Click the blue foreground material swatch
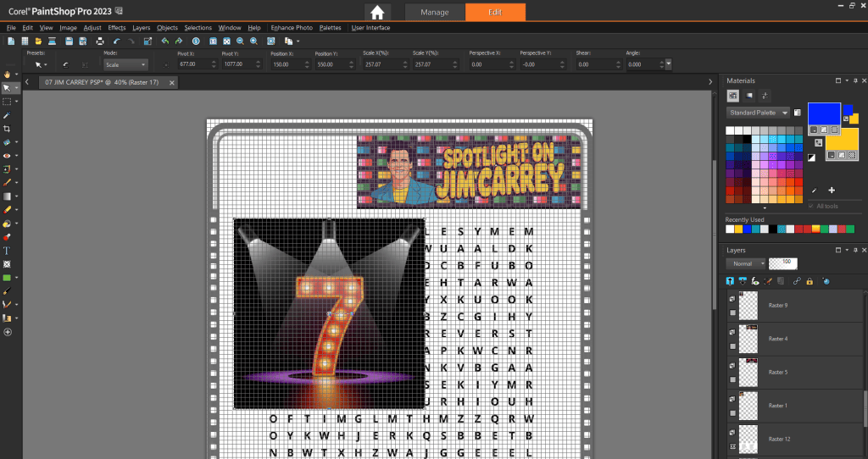 pos(824,114)
